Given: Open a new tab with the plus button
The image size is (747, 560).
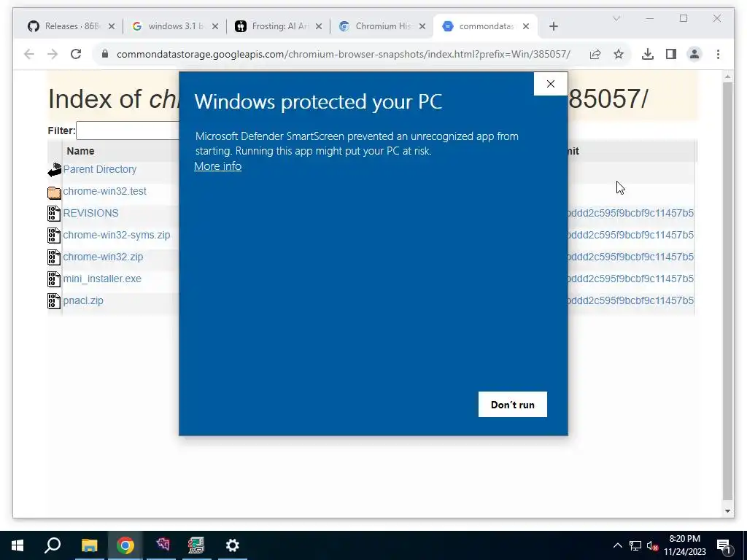Looking at the screenshot, I should [553, 26].
